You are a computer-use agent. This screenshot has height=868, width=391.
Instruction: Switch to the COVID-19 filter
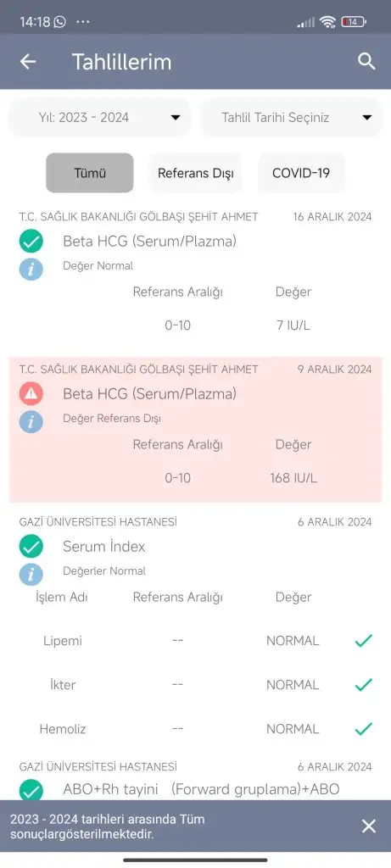click(301, 173)
